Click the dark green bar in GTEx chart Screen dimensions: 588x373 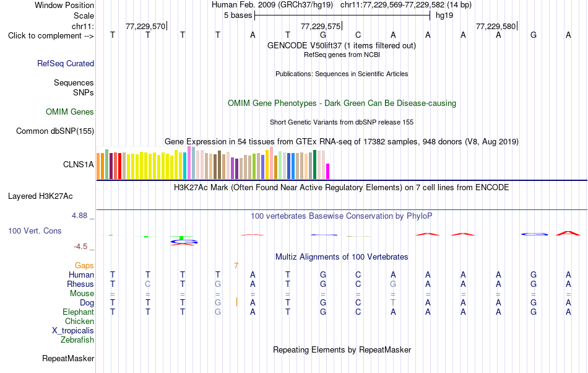click(x=314, y=164)
